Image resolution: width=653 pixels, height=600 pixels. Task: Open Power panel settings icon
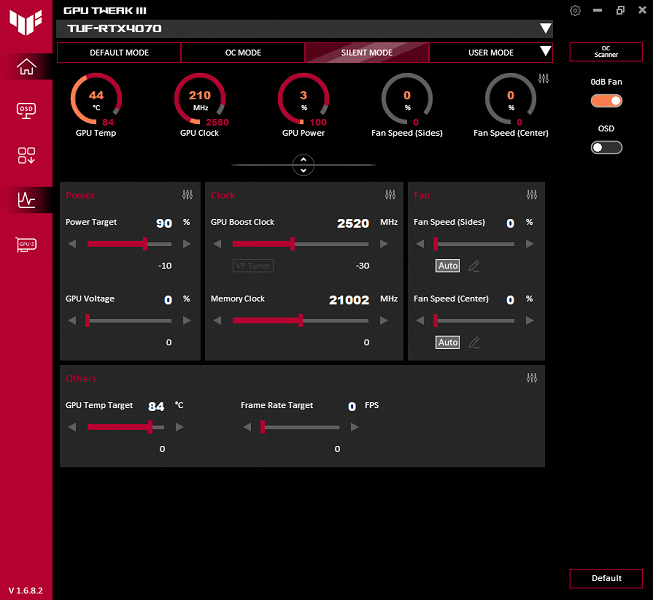(187, 194)
